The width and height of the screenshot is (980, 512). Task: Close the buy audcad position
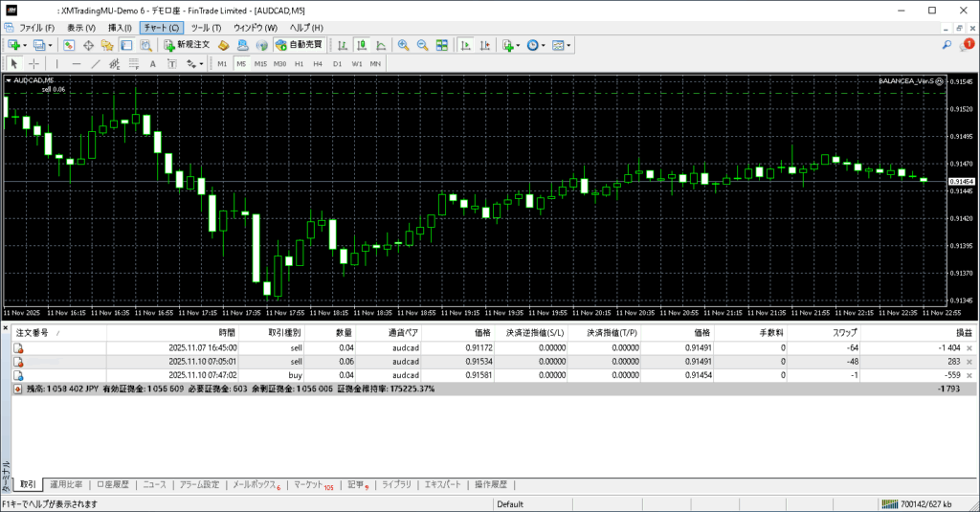click(x=969, y=376)
